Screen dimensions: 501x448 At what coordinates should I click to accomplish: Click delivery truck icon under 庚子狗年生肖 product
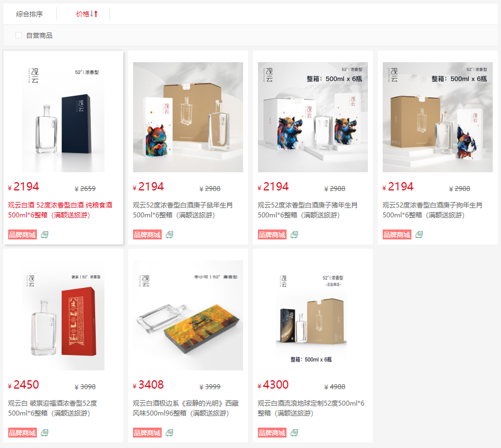[419, 234]
